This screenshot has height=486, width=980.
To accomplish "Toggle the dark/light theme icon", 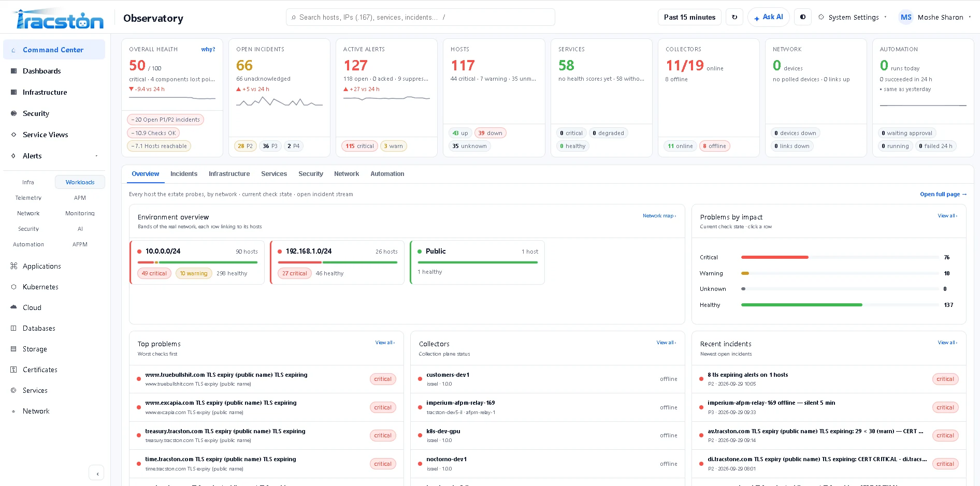I will 803,17.
